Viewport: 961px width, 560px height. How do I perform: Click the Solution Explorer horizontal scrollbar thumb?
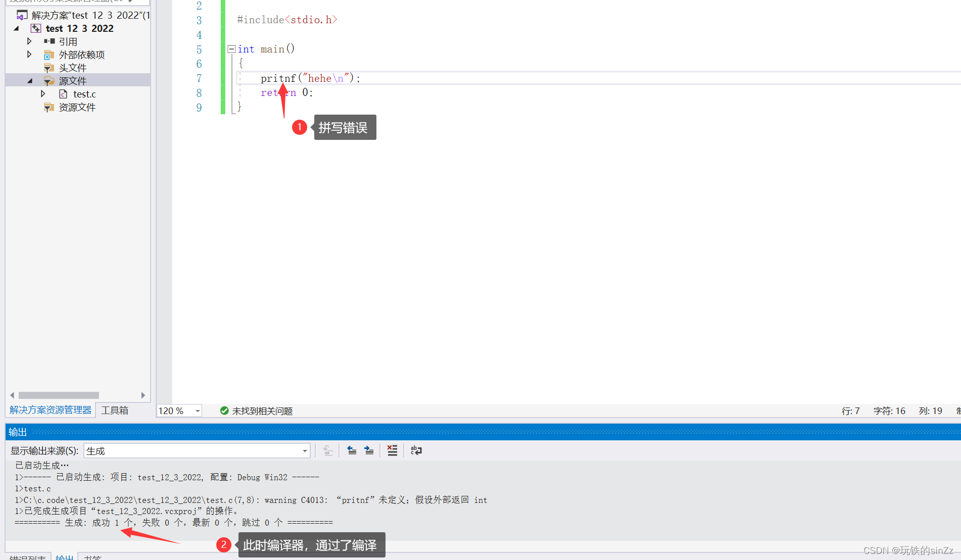59,395
